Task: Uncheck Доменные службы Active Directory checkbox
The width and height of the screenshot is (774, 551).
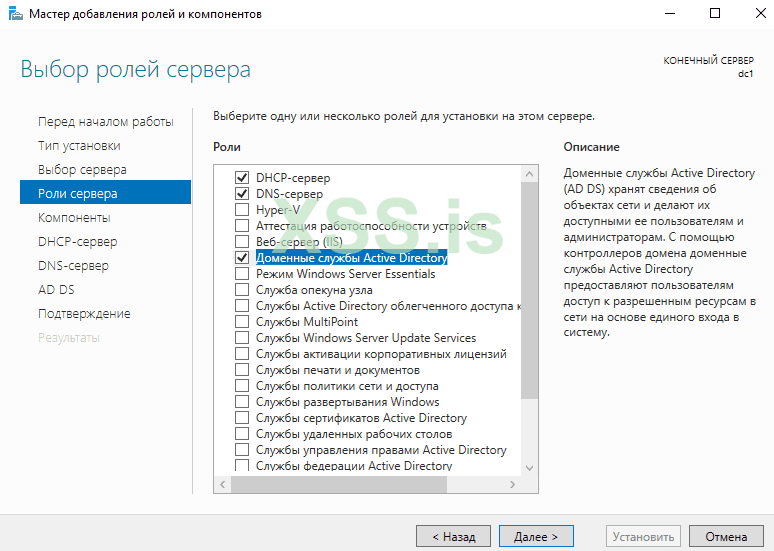Action: (242, 258)
